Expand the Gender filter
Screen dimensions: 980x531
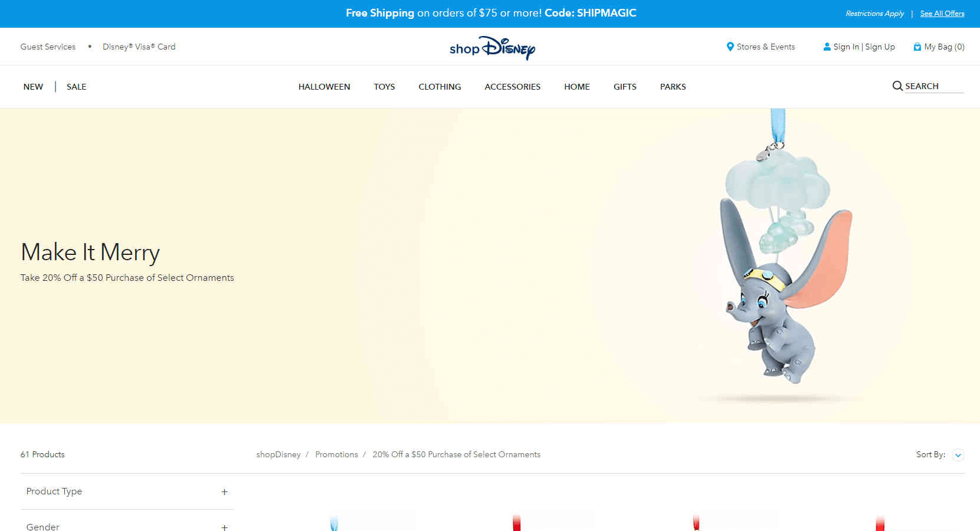pos(127,526)
